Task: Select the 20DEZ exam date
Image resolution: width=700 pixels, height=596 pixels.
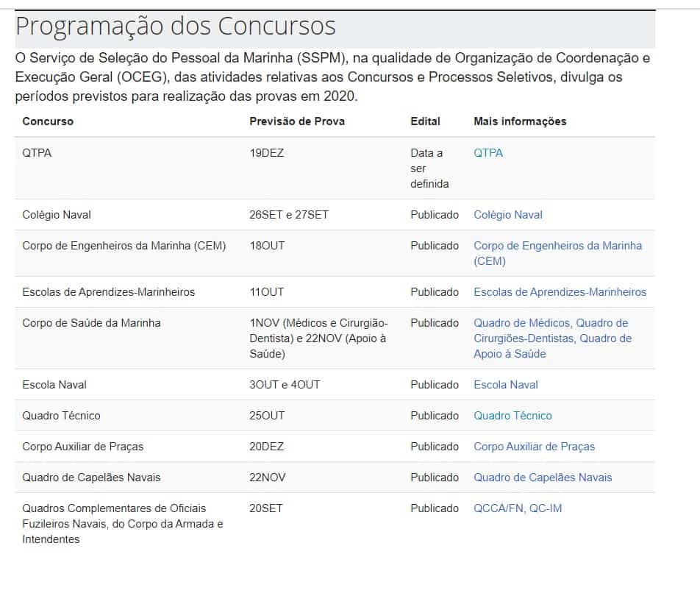Action: 266,447
